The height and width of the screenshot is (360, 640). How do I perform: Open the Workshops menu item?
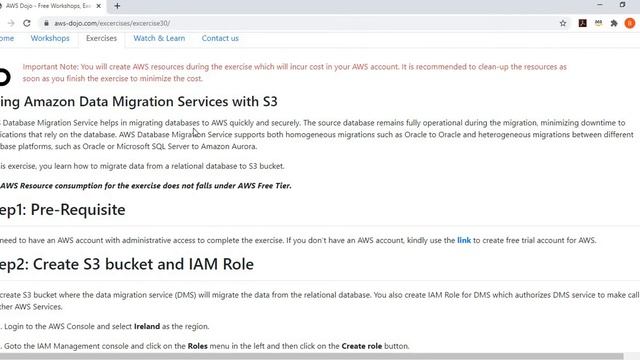pyautogui.click(x=50, y=38)
